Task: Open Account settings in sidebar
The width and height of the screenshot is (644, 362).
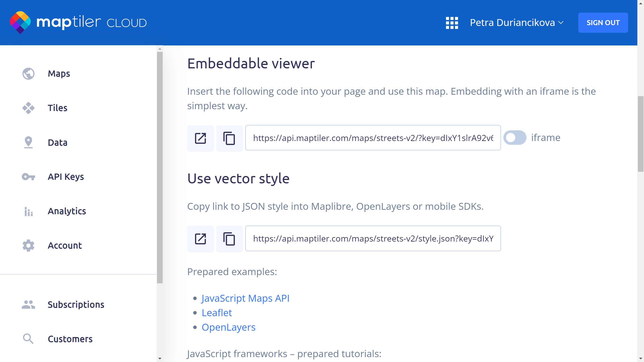Action: (64, 246)
